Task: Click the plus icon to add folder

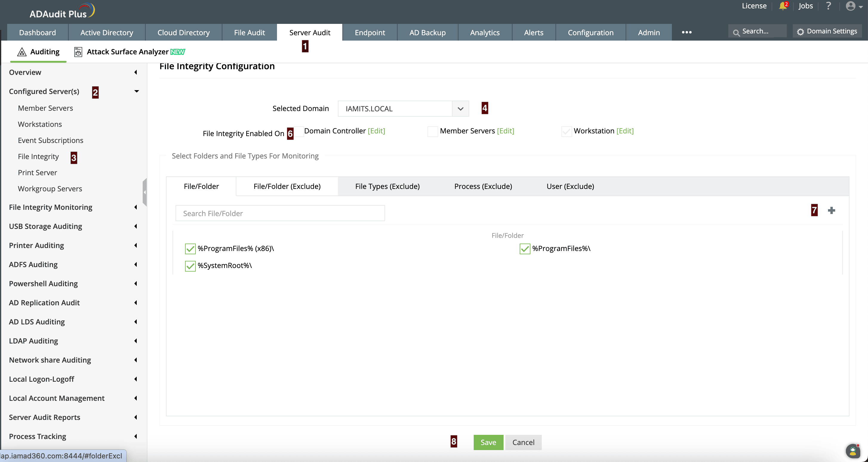Action: 832,211
